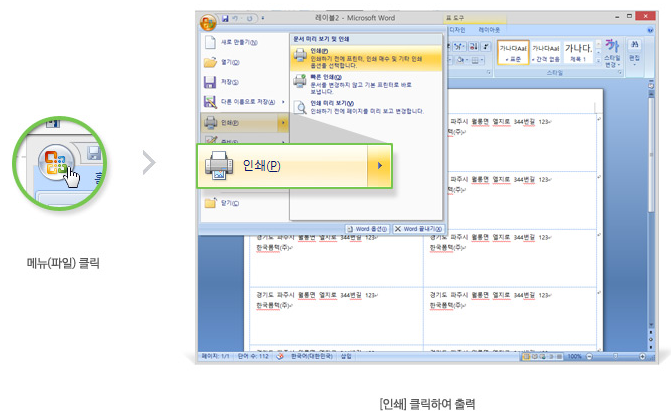Open the shading paint bucket dropdown
The width and height of the screenshot is (671, 420).
coord(462,60)
